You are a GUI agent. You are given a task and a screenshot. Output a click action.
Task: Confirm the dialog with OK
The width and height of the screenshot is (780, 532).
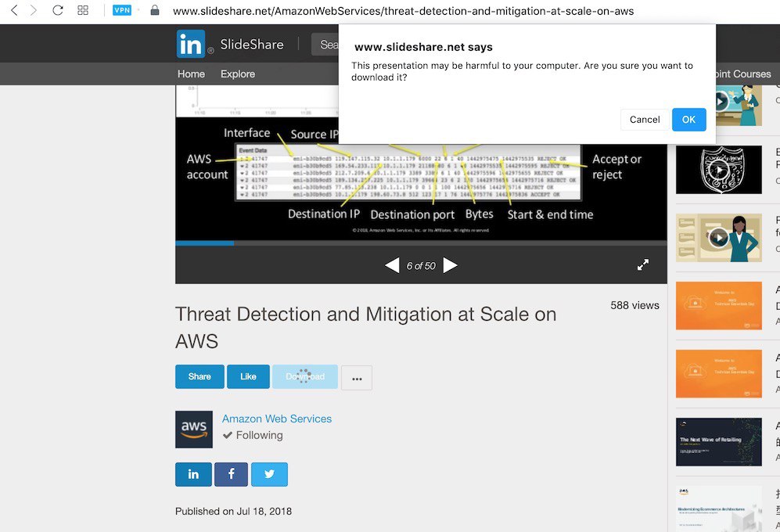pyautogui.click(x=689, y=120)
